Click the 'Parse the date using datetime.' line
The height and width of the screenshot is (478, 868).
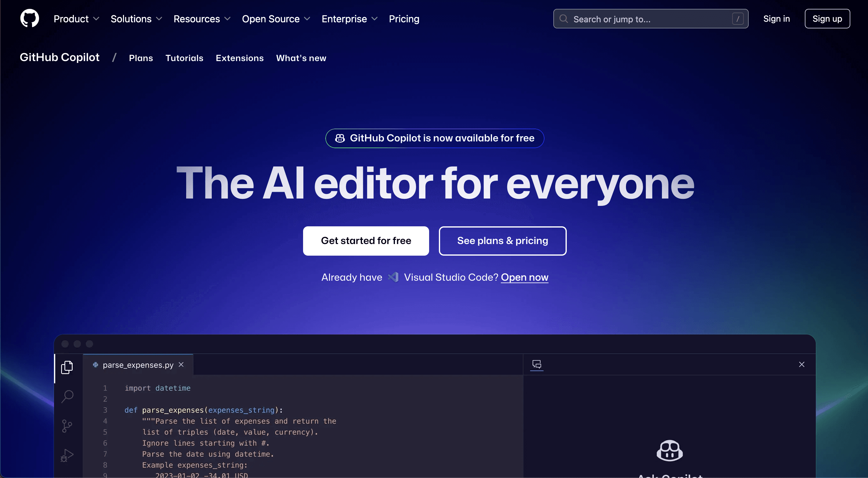coord(208,454)
